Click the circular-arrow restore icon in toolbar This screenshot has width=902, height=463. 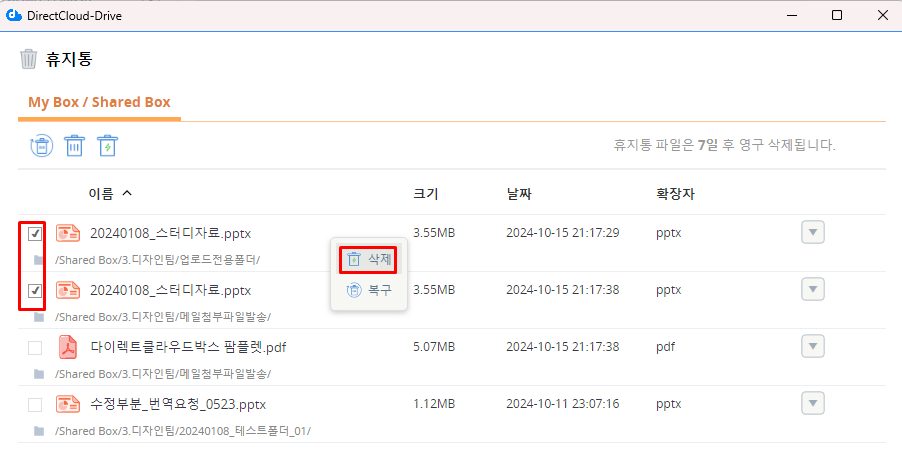click(x=40, y=146)
